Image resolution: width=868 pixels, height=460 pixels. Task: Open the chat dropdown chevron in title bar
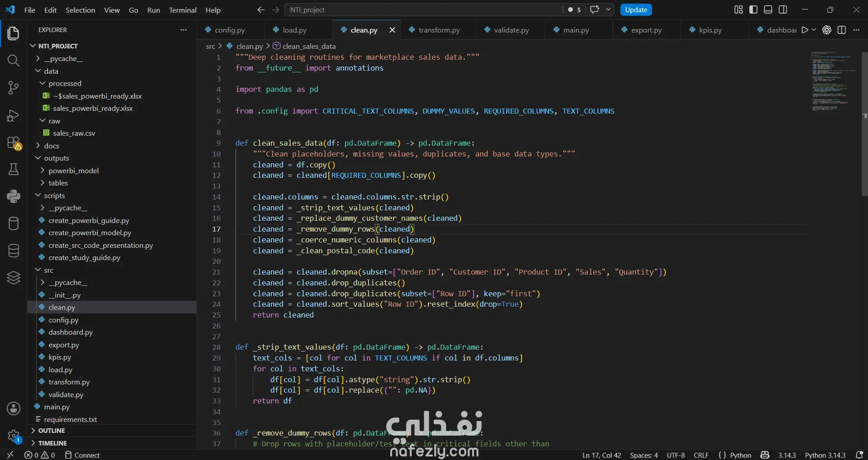pos(608,9)
